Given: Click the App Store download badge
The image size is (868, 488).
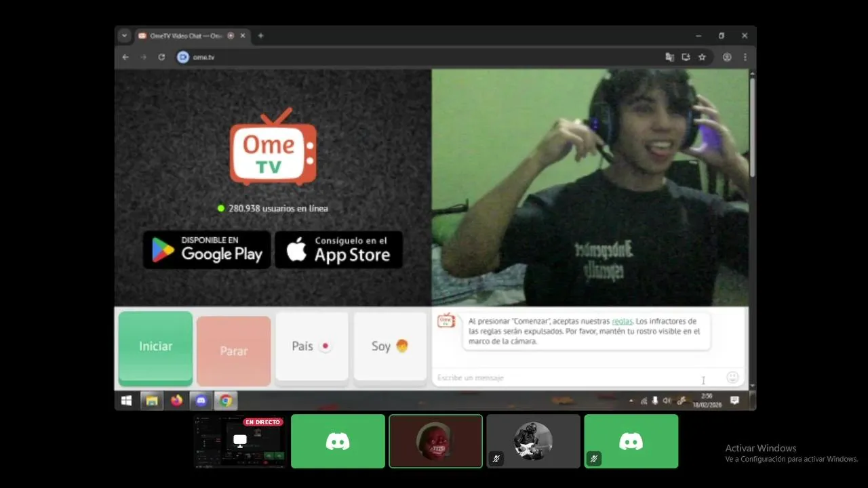Looking at the screenshot, I should 338,249.
